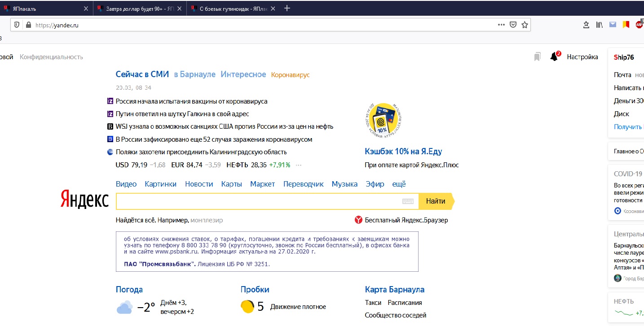The height and width of the screenshot is (326, 644).
Task: Open the Adblock Plus ABP extension
Action: pos(640,25)
